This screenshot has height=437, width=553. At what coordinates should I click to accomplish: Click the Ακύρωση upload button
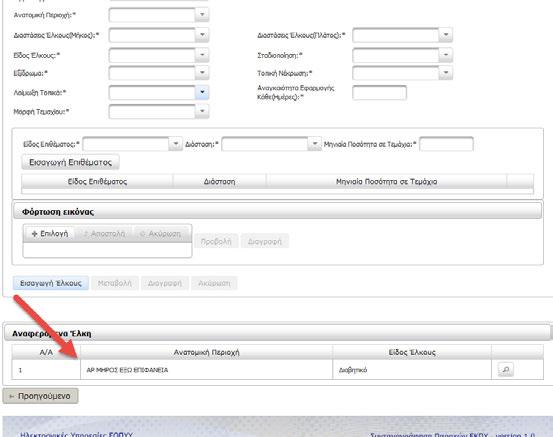point(161,233)
